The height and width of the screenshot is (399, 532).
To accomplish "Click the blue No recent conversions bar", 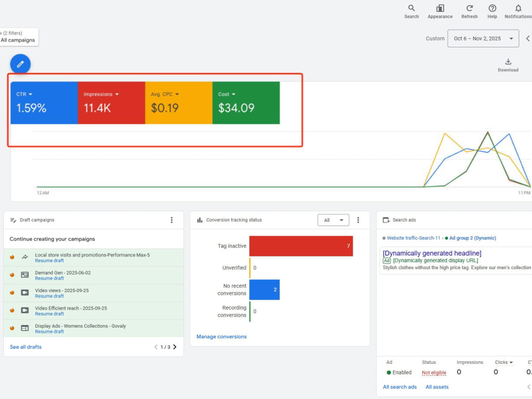I will 264,289.
